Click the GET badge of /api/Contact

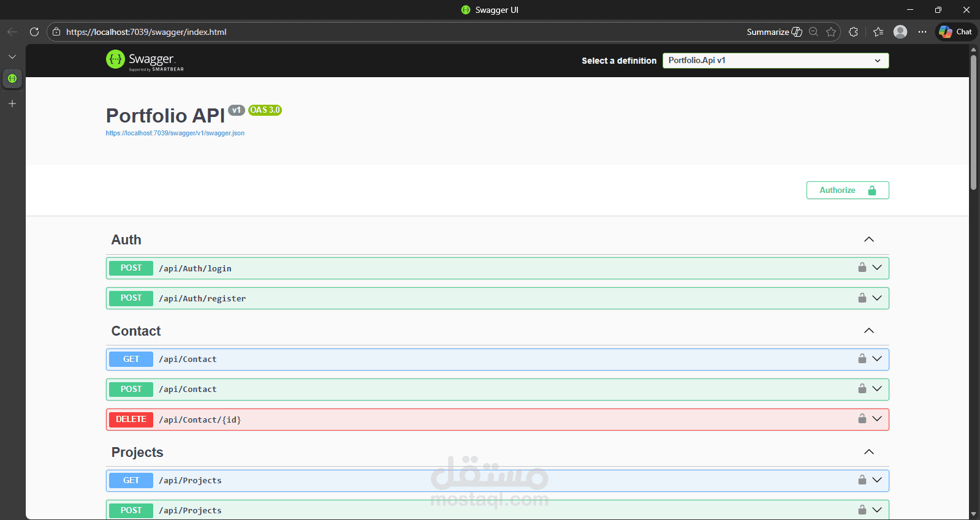tap(131, 360)
